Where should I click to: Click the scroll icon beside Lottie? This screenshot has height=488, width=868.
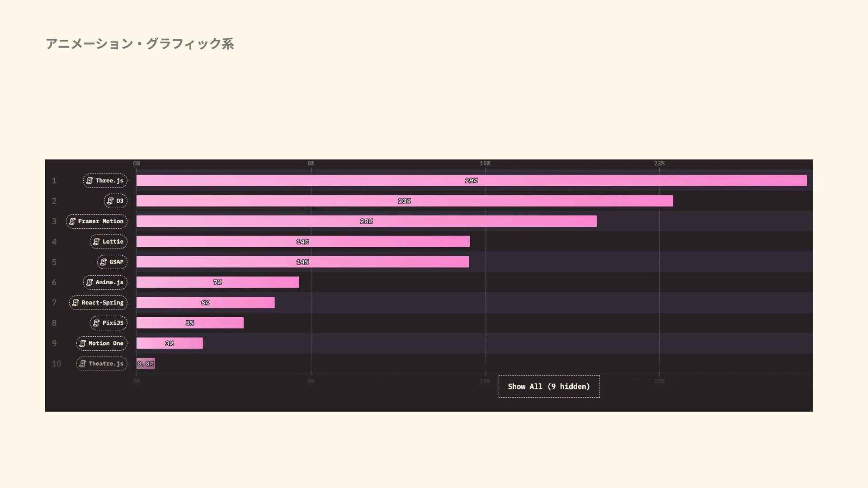96,242
